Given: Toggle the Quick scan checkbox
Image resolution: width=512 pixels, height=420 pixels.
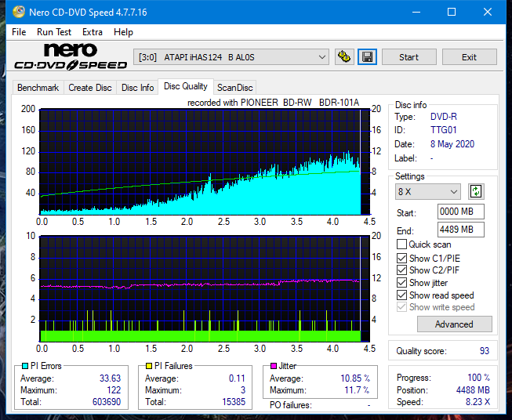Looking at the screenshot, I should [x=401, y=244].
